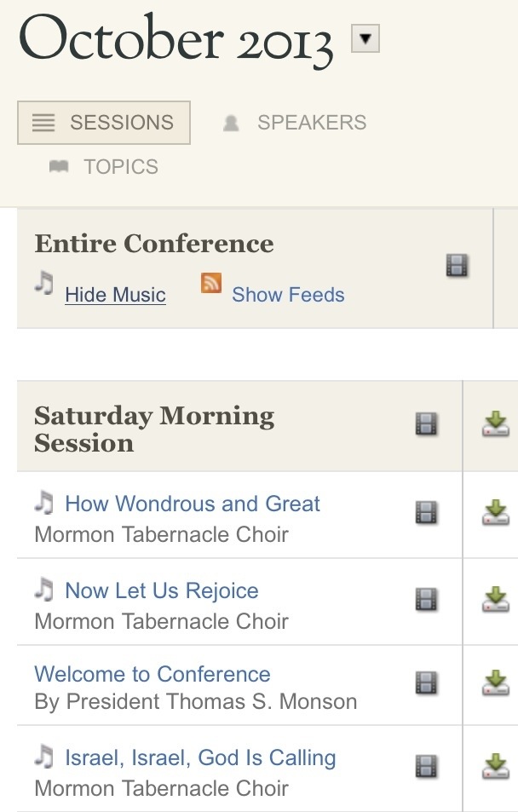Open the Topics tab
The image size is (518, 812).
tap(103, 167)
